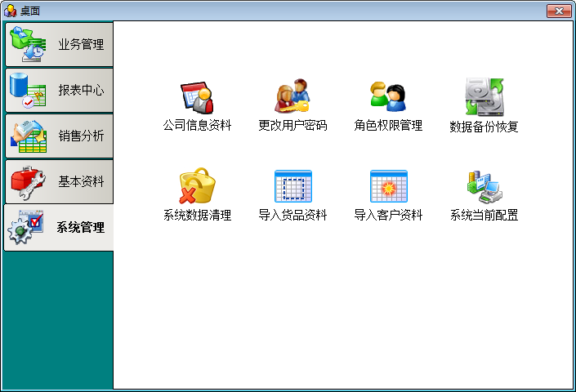Click the 系统当前配置 text label

tap(484, 215)
